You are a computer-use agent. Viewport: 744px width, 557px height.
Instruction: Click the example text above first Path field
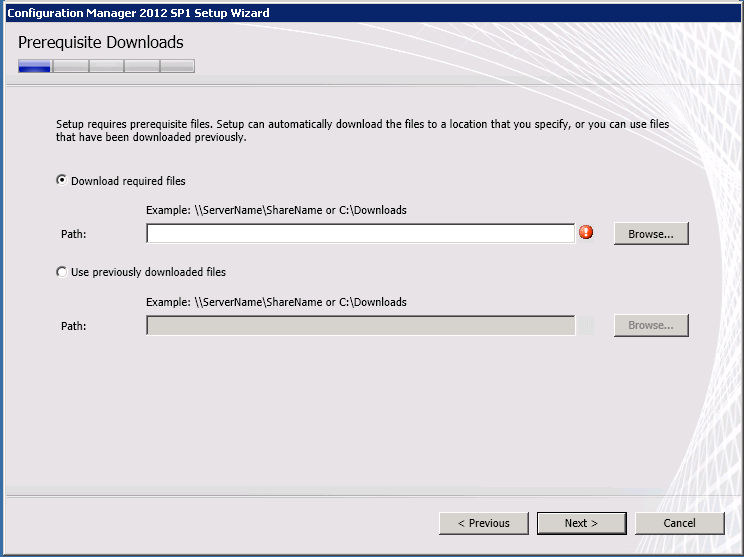(x=276, y=210)
